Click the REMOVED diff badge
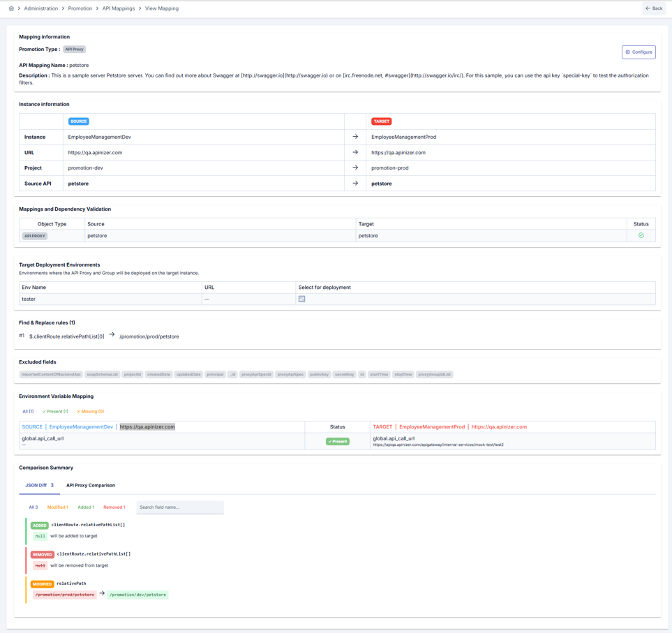 point(43,555)
